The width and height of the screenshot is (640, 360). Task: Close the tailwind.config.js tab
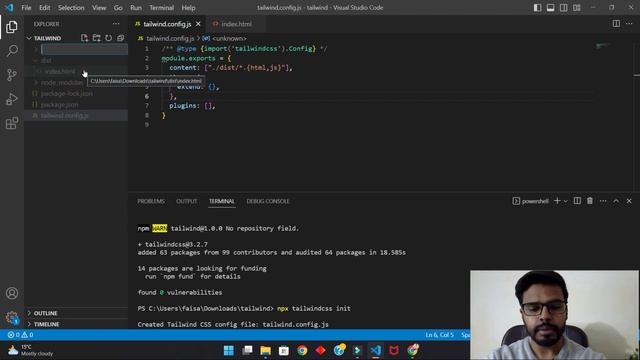coord(198,24)
